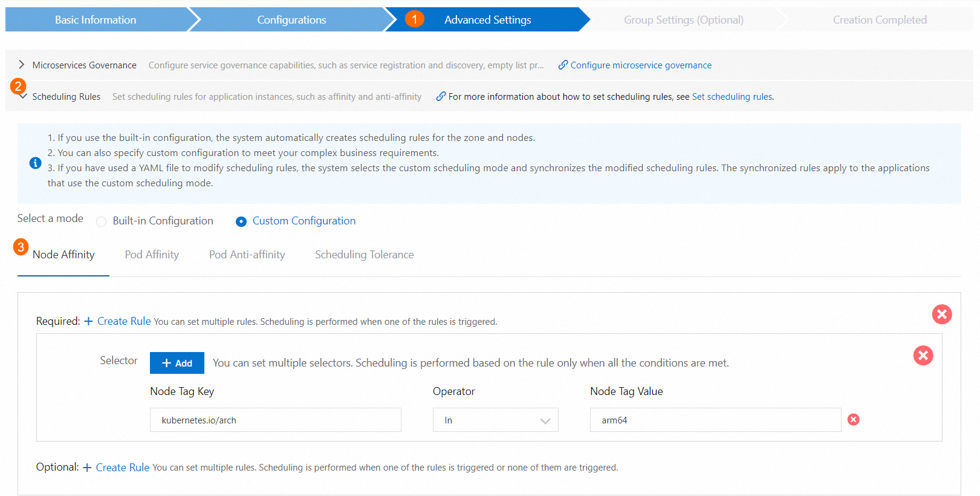Switch to the Pod Affinity tab

152,255
